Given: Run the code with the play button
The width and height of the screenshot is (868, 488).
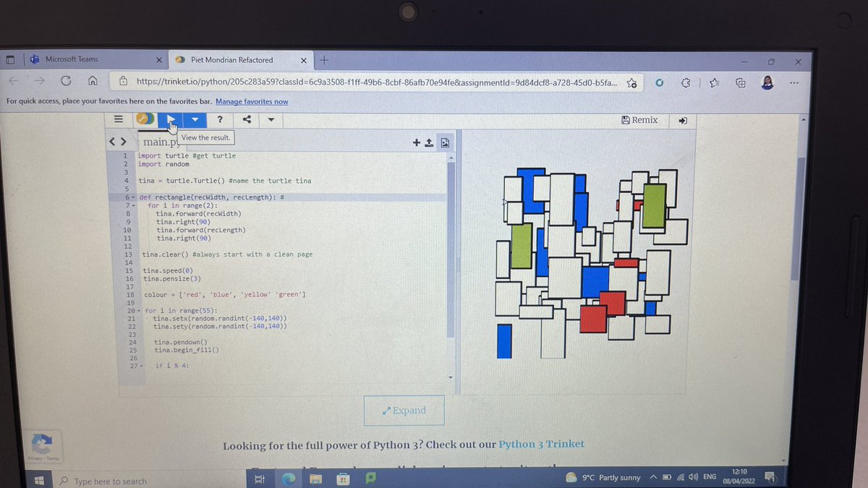Looking at the screenshot, I should [x=171, y=119].
